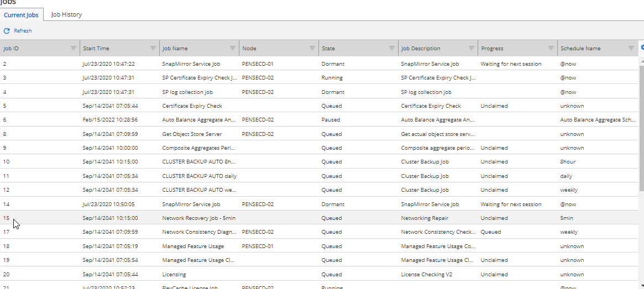This screenshot has width=644, height=289.
Task: Click daily schedule name
Action: point(567,176)
